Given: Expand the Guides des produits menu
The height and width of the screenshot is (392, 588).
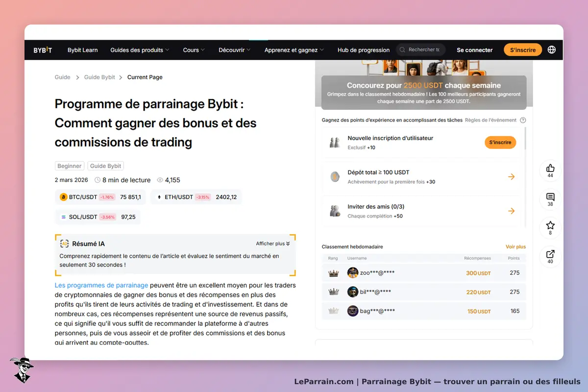Looking at the screenshot, I should point(140,50).
